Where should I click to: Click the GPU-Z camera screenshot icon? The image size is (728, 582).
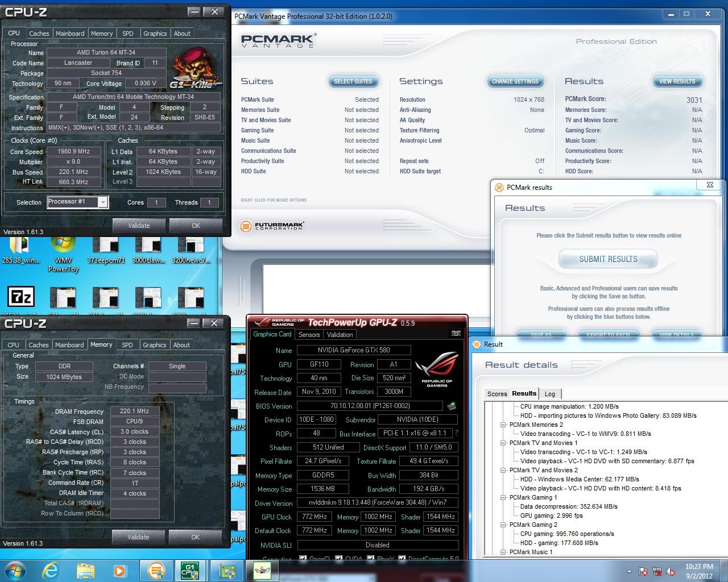tap(456, 334)
